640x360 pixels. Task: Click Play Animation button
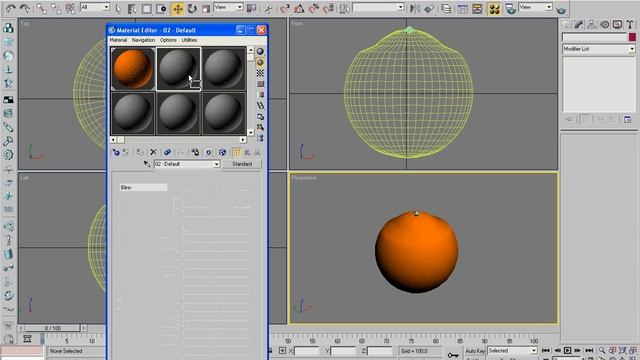point(567,351)
